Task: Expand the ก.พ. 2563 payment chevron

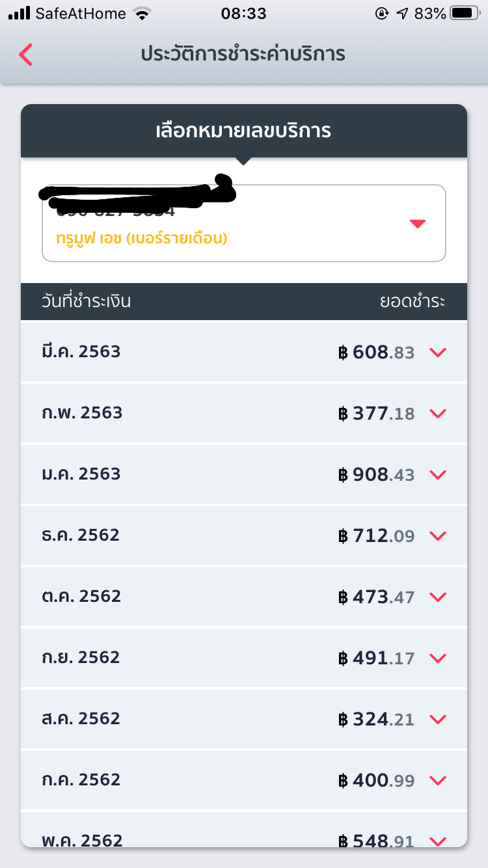Action: 438,414
